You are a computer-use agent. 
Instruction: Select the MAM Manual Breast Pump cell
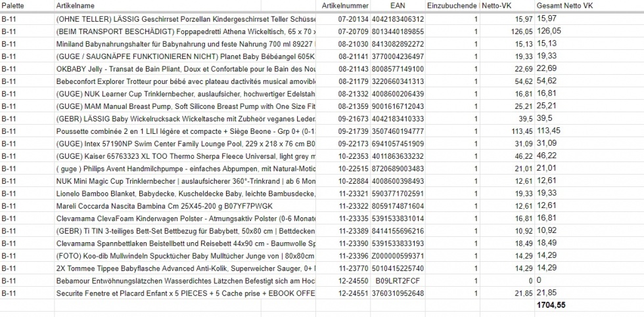coord(185,106)
